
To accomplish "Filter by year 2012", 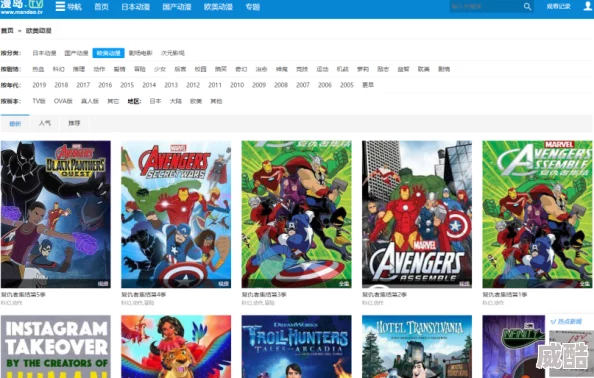I will pyautogui.click(x=193, y=85).
